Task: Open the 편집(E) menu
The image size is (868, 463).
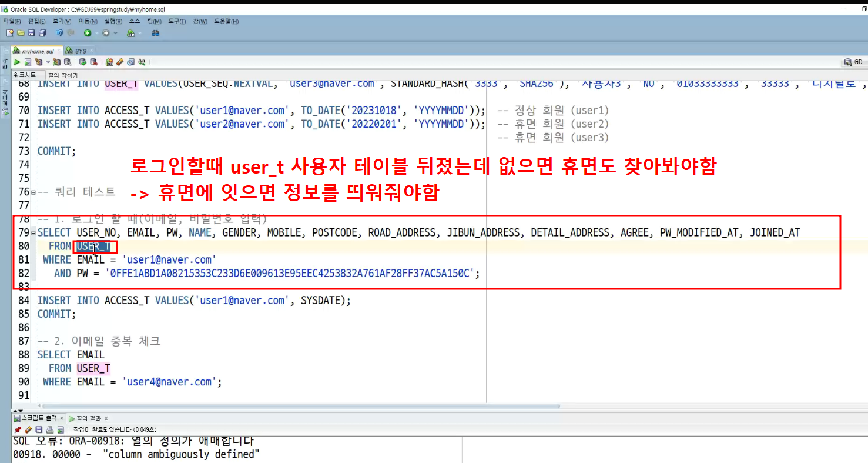Action: coord(37,21)
